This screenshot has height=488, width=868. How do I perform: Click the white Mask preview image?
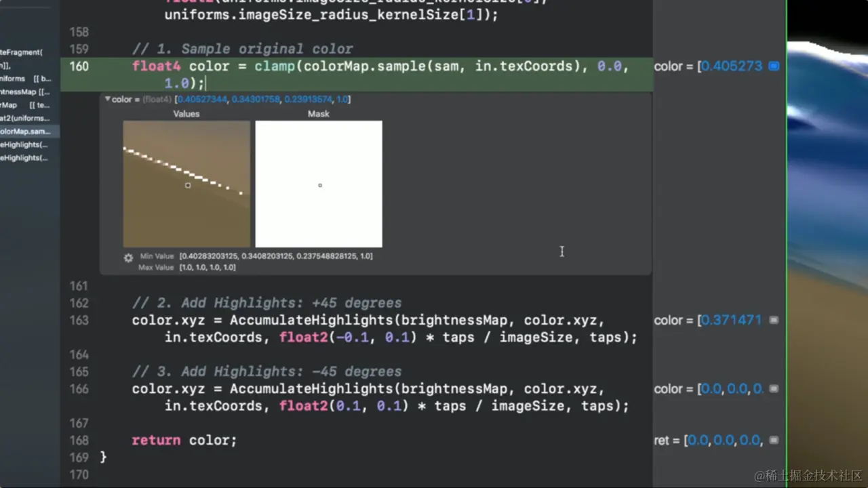point(319,184)
